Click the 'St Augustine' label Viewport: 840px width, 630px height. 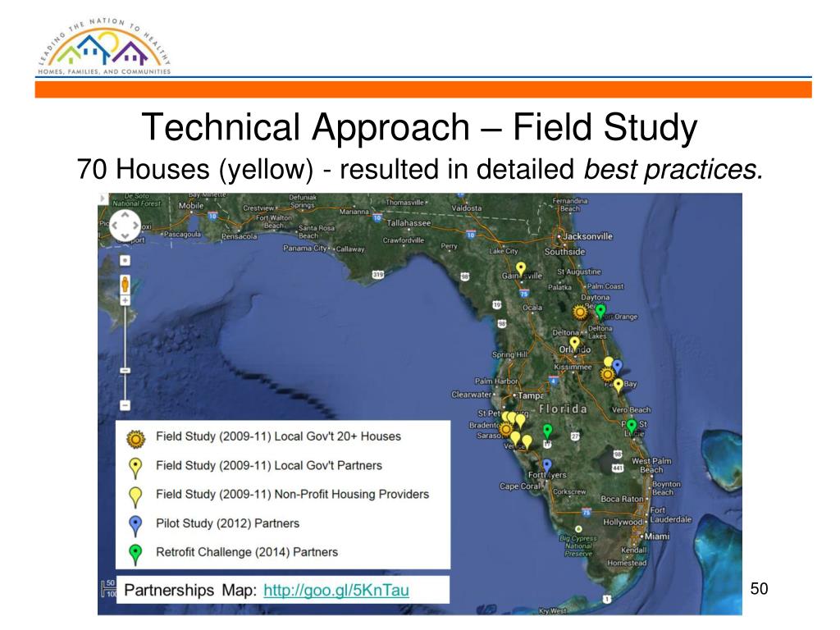click(x=579, y=272)
